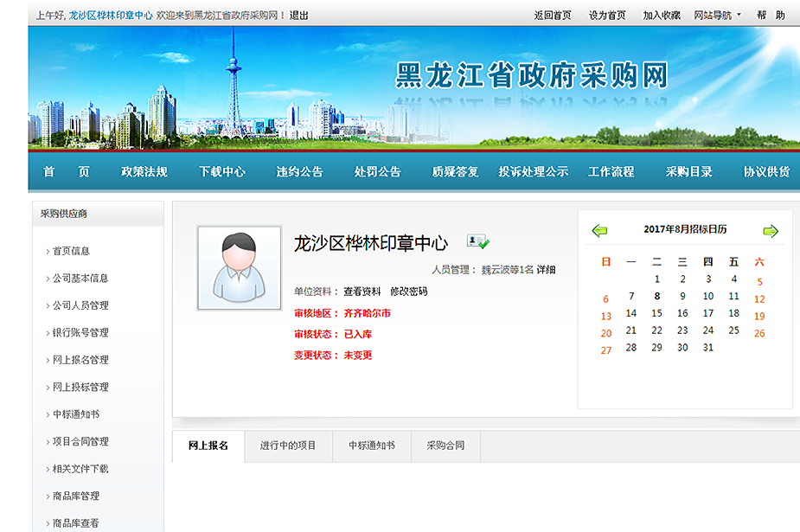Click 2017年8月招标日历 calendar title
This screenshot has width=800, height=532.
pos(685,229)
